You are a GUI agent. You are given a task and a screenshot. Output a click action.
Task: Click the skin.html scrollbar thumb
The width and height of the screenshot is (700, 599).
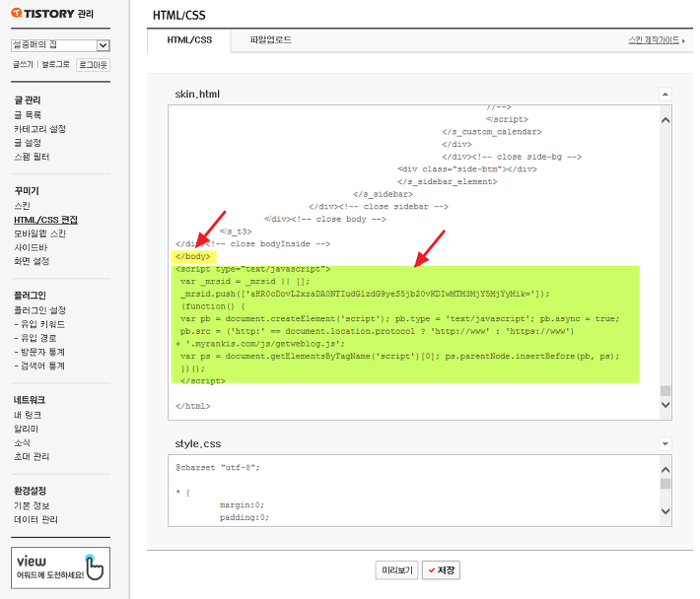click(x=665, y=391)
